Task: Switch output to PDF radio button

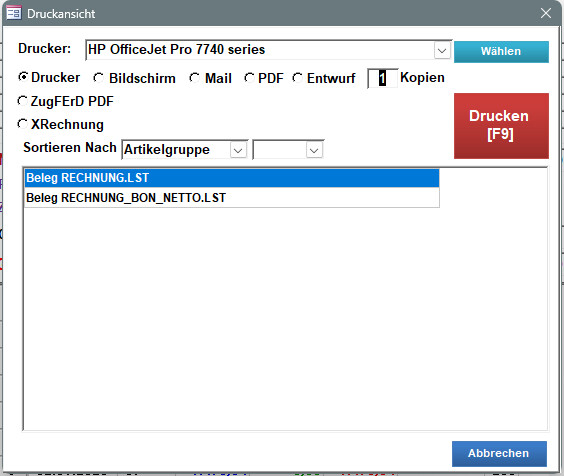Action: point(249,78)
